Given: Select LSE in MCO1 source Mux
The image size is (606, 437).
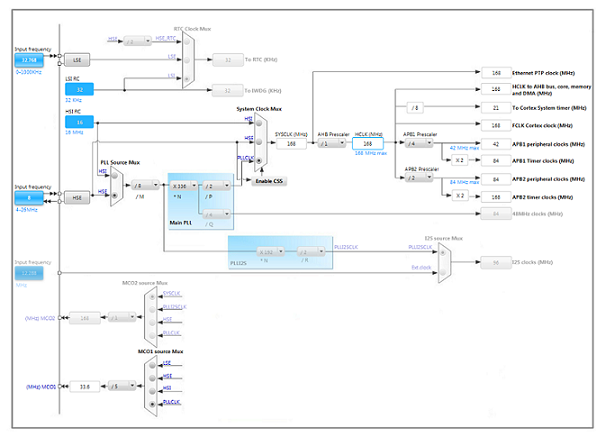Looking at the screenshot, I should [x=152, y=365].
